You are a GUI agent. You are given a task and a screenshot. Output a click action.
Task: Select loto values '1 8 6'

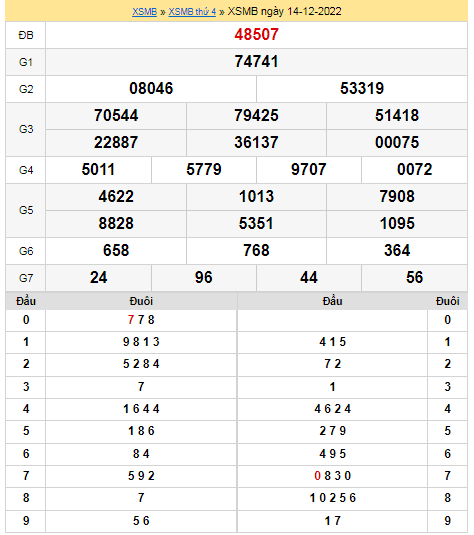coord(141,431)
